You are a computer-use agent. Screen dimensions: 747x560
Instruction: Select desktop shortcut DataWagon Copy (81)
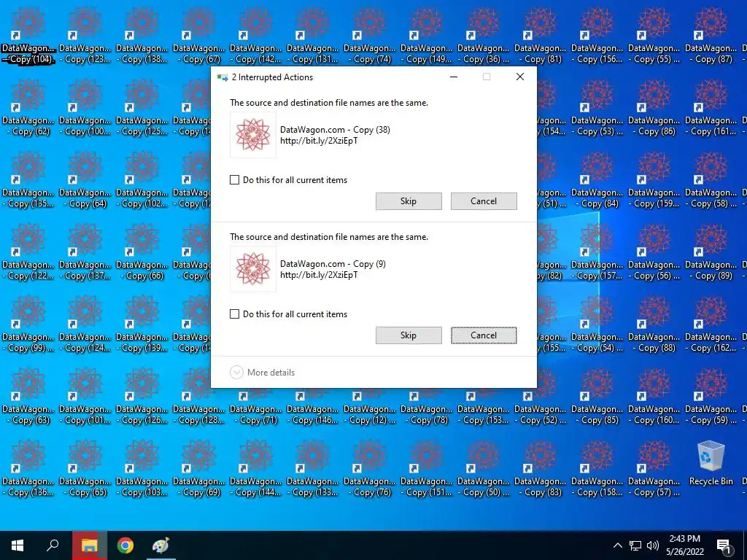click(541, 34)
